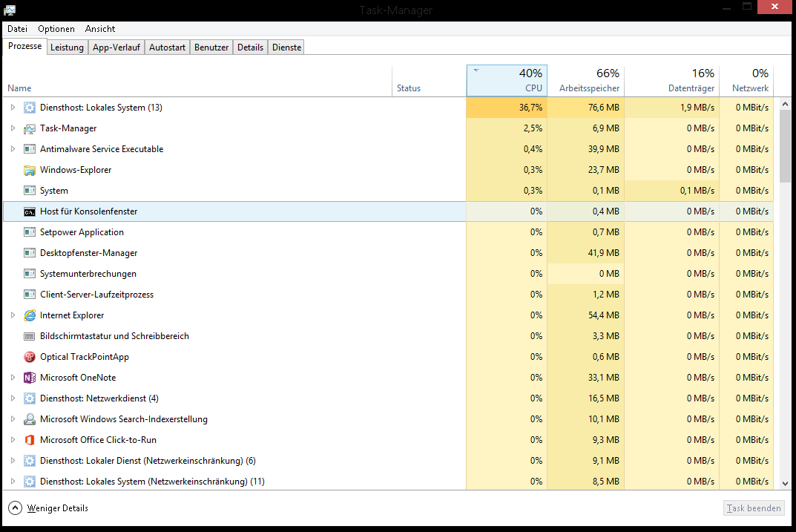Expand the Microsoft OneNote process

tap(13, 378)
